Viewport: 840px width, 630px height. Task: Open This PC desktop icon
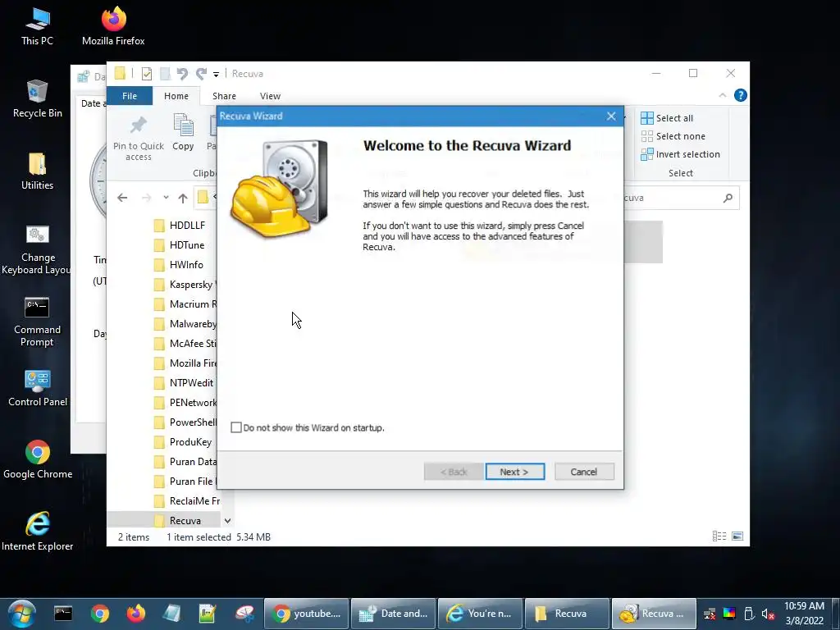pos(37,27)
